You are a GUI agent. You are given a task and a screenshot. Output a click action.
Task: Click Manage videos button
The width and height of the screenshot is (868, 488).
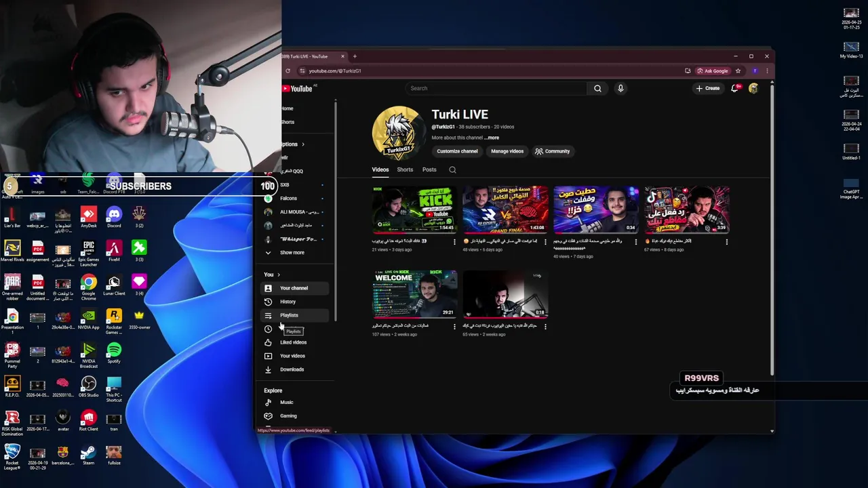coord(507,151)
